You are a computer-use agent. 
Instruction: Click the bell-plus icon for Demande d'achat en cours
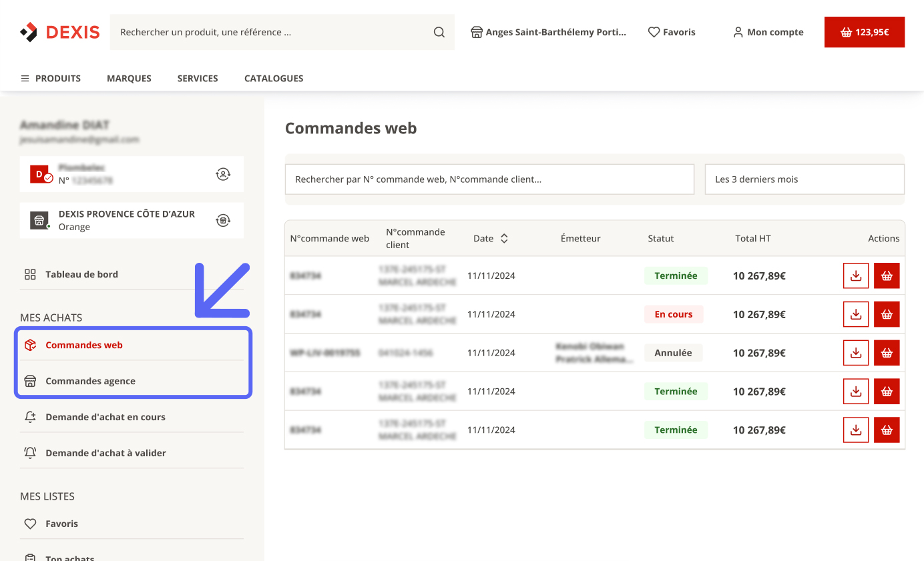pos(30,417)
